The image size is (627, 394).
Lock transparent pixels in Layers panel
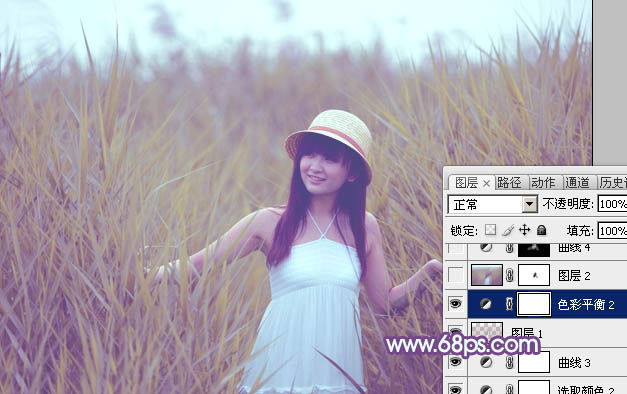pos(491,230)
